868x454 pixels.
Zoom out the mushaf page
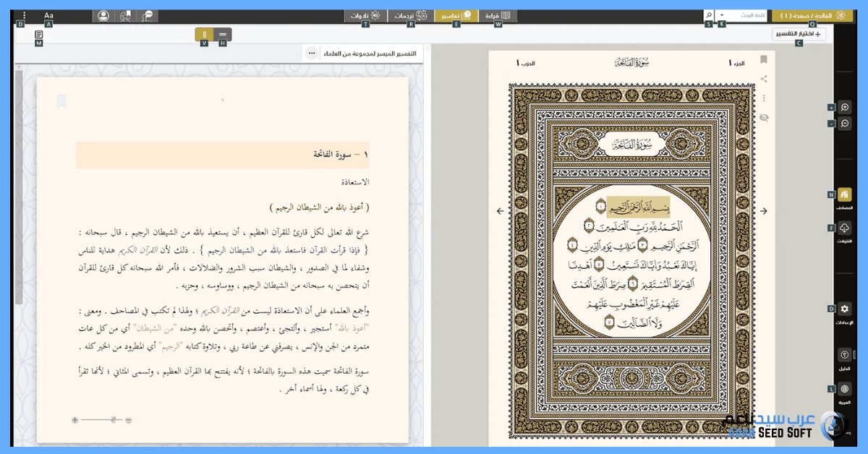click(x=844, y=124)
